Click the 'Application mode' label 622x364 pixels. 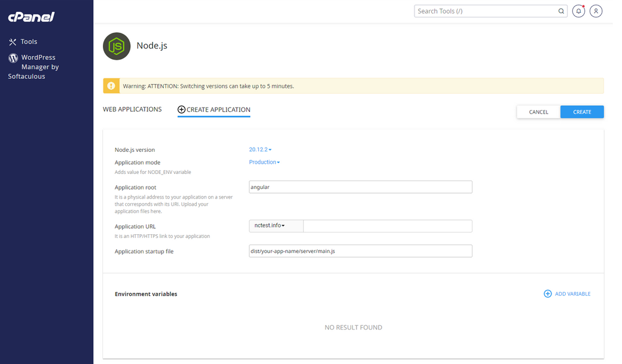click(138, 163)
